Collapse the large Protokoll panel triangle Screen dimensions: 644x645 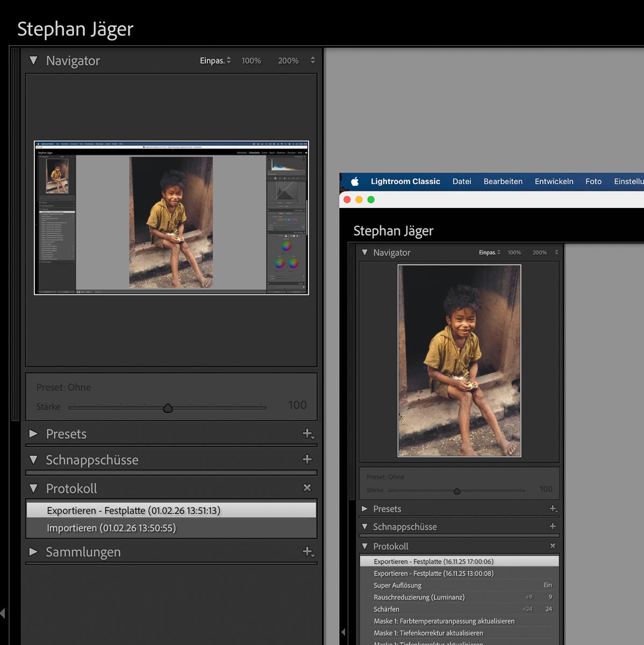point(33,489)
